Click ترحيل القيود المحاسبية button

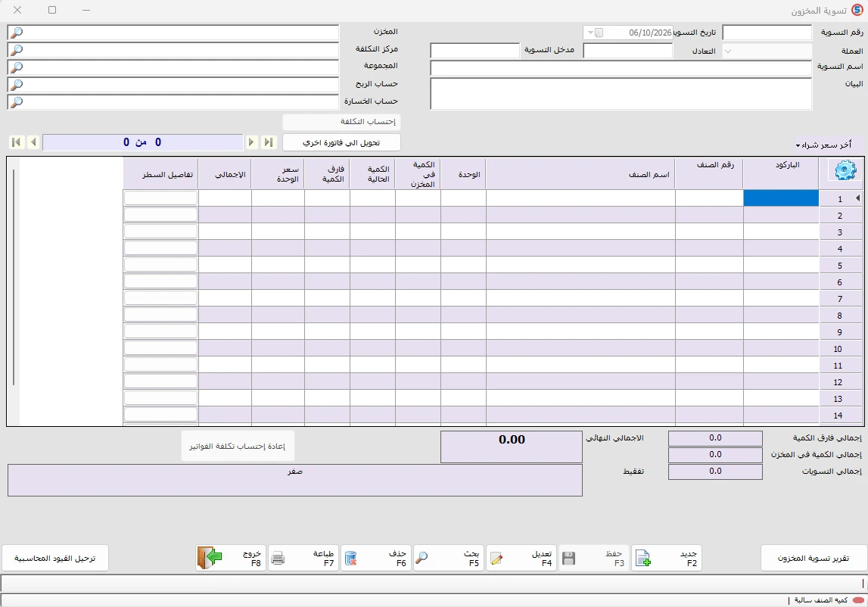pyautogui.click(x=54, y=559)
